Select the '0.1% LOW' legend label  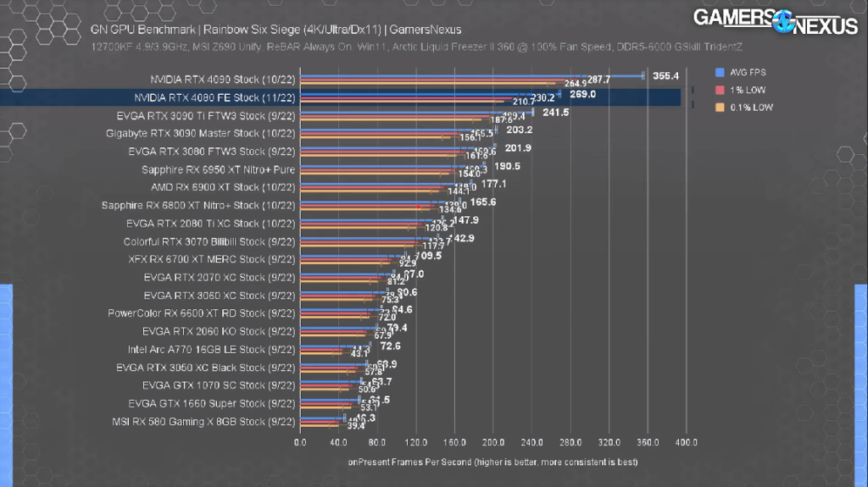pyautogui.click(x=751, y=108)
